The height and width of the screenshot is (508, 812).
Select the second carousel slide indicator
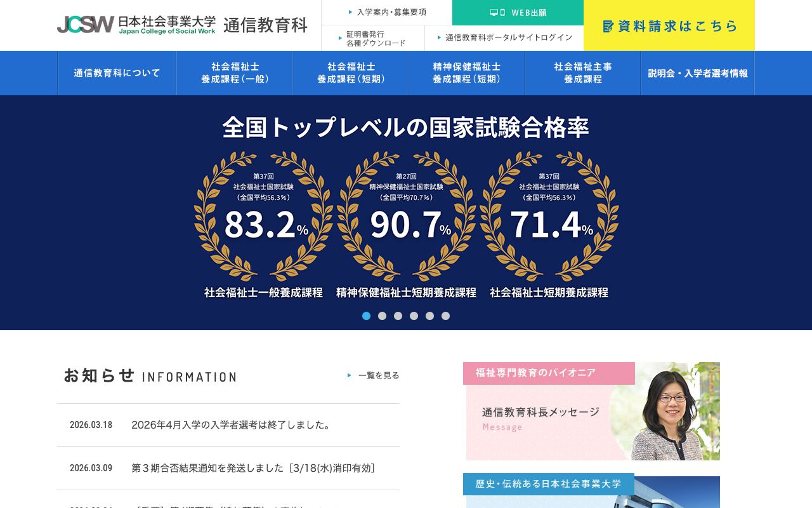coord(382,316)
